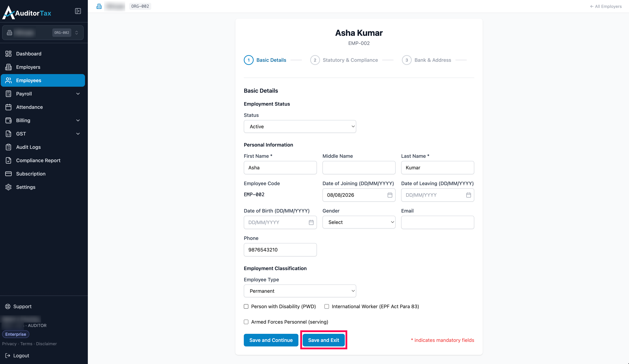Screen dimensions: 629x364
Task: Click the Logout arrow icon
Action: tap(8, 356)
